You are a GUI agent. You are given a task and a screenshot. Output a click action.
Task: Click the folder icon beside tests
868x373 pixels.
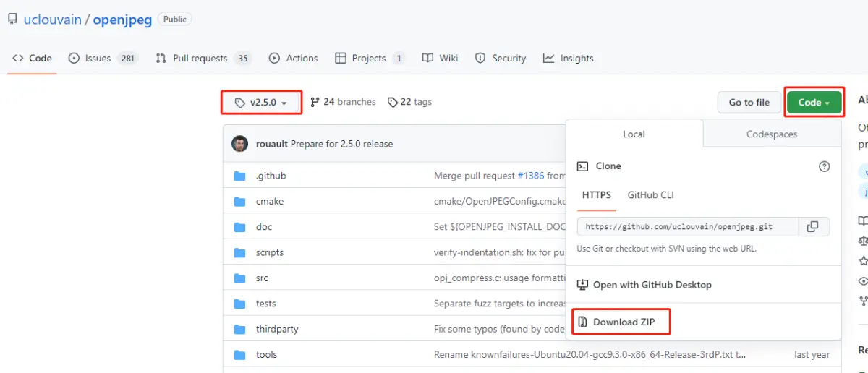[x=240, y=304]
